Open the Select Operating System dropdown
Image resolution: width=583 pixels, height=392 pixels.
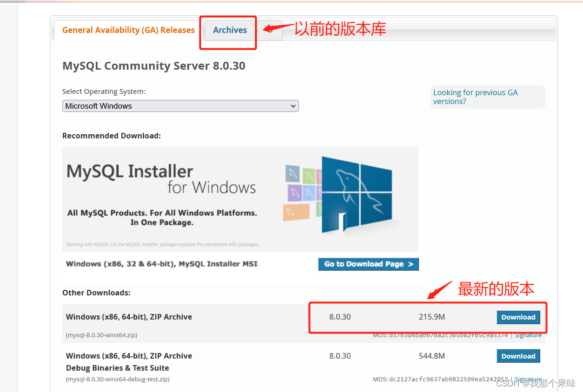click(180, 106)
